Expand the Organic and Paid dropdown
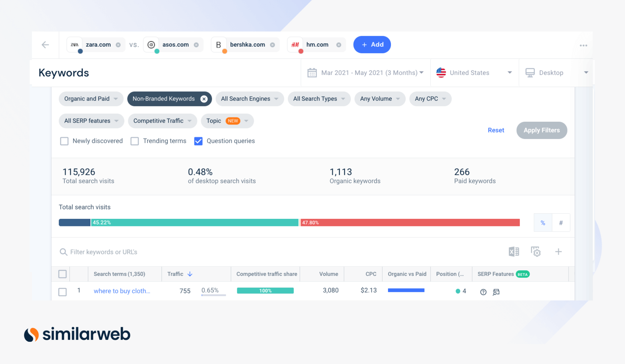The image size is (625, 364). click(91, 99)
